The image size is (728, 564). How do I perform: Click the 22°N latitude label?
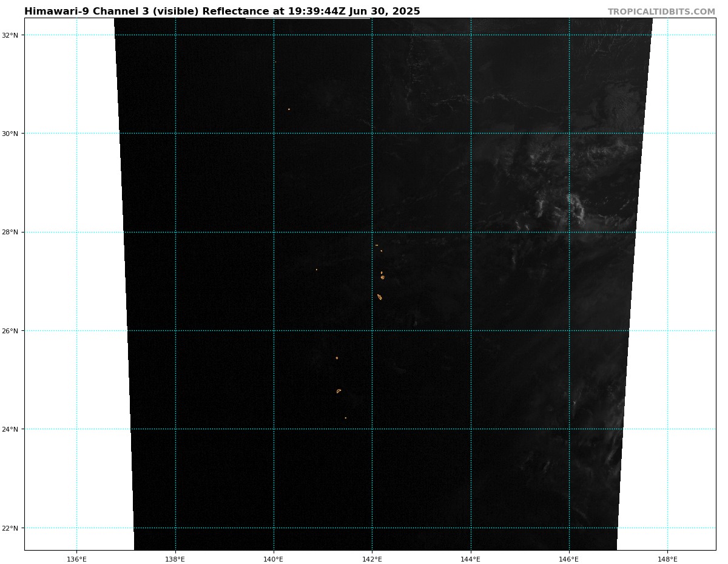[11, 528]
